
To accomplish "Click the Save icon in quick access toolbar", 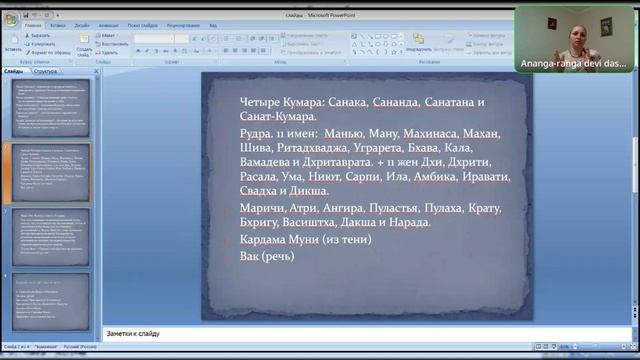I will pos(26,15).
